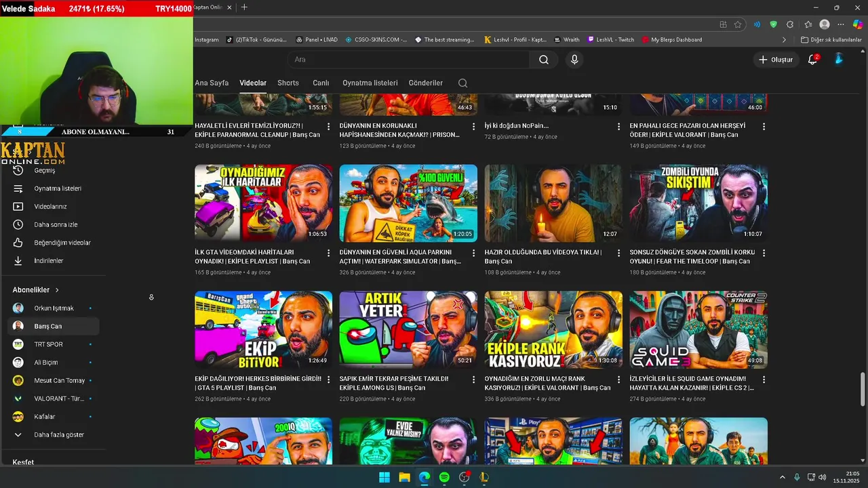Screen dimensions: 868x488
Task: Open the taskbar clock showing 21:05
Action: tap(847, 477)
